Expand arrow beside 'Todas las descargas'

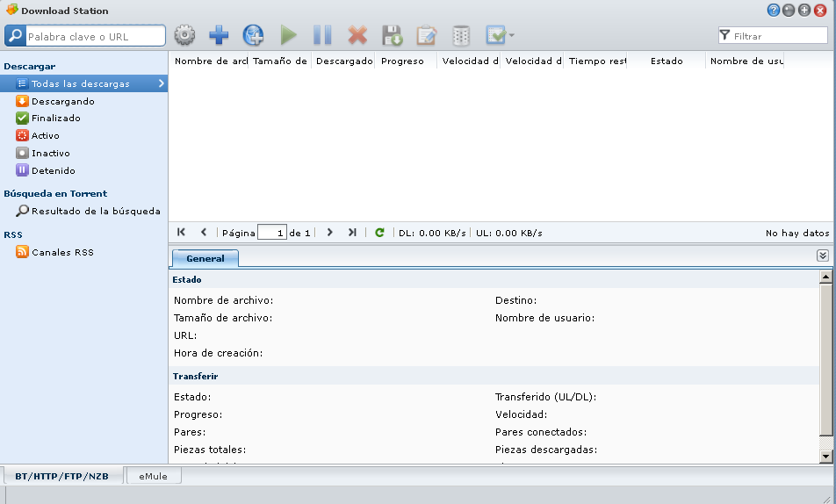161,83
